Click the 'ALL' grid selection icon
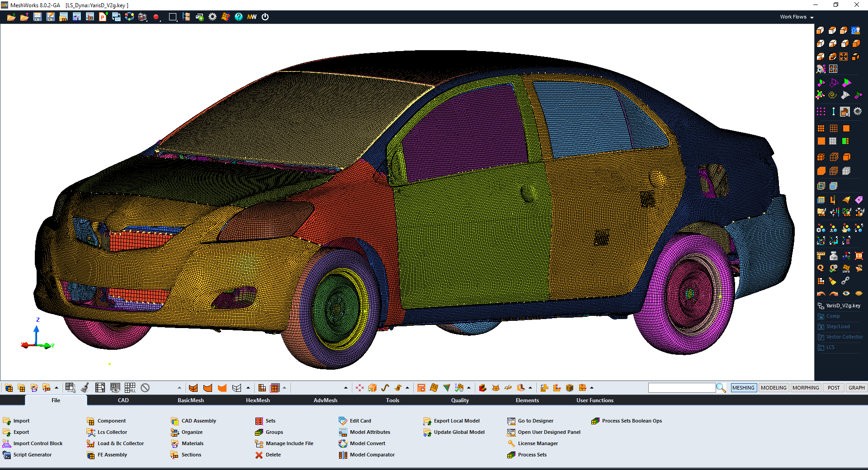This screenshot has height=470, width=868. (x=130, y=388)
